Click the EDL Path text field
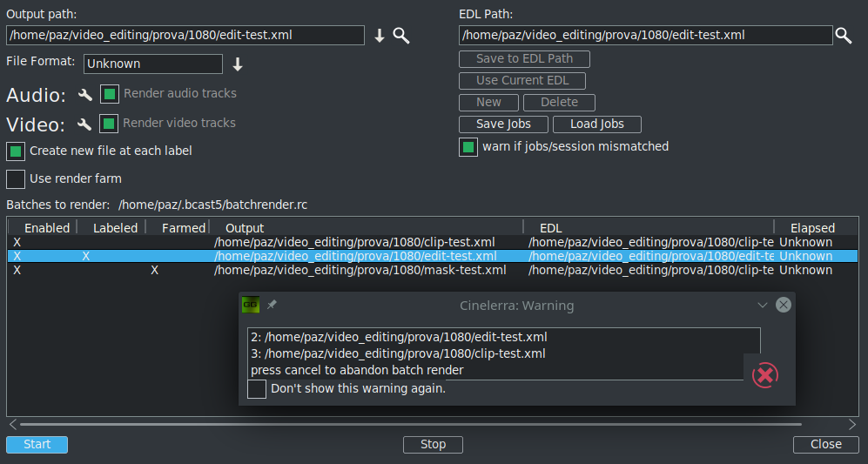The width and height of the screenshot is (868, 464). pyautogui.click(x=645, y=36)
